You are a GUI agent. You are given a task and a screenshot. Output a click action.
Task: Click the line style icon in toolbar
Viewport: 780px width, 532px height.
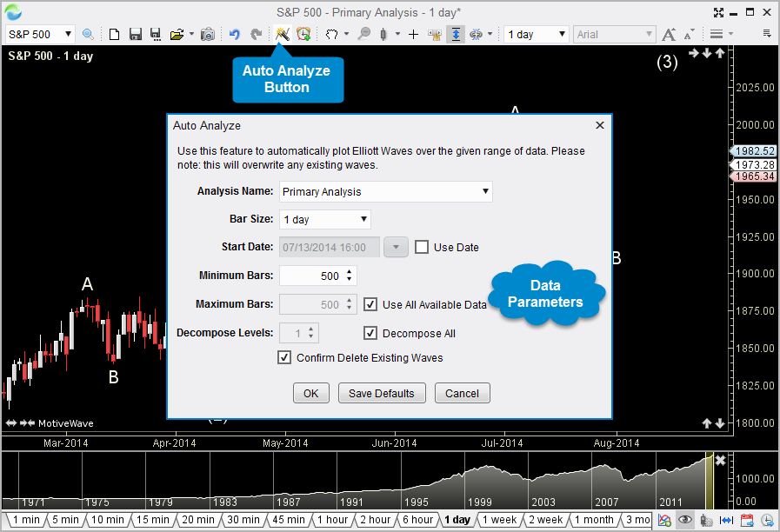pos(717,34)
